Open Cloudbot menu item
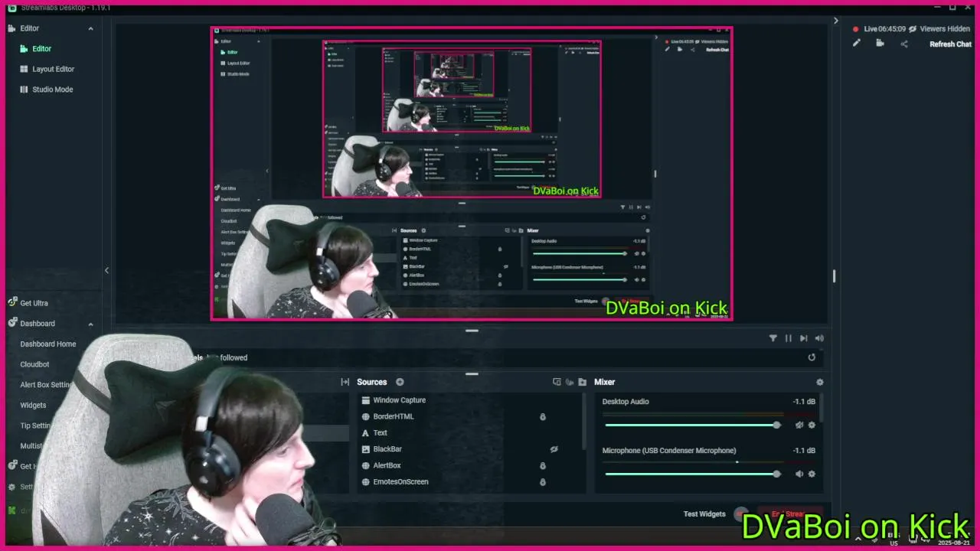 34,364
